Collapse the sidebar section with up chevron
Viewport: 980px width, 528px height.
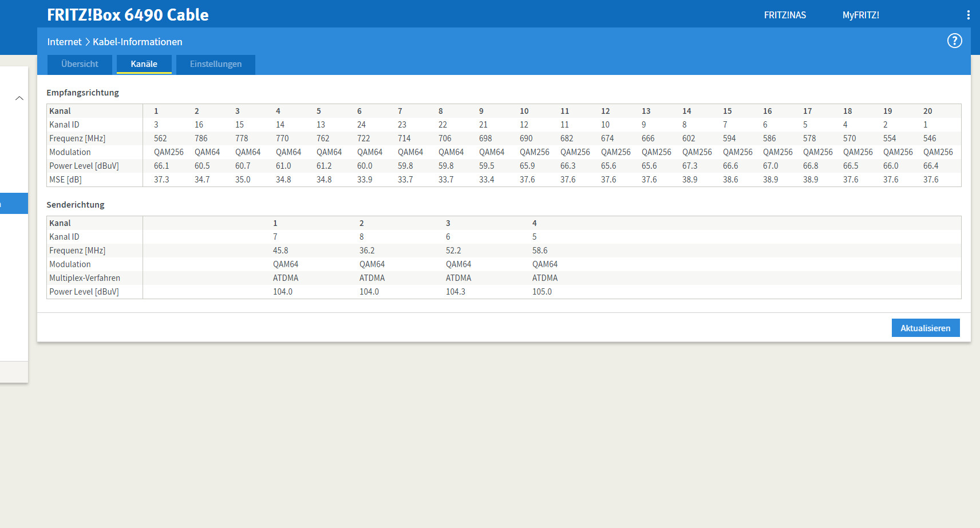[x=19, y=98]
